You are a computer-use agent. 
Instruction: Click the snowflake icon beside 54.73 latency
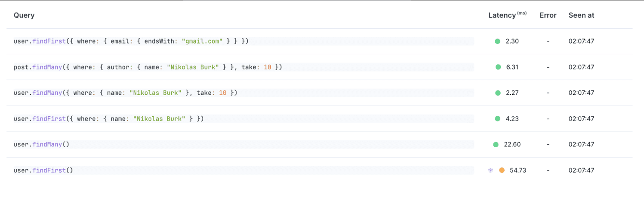tap(490, 171)
